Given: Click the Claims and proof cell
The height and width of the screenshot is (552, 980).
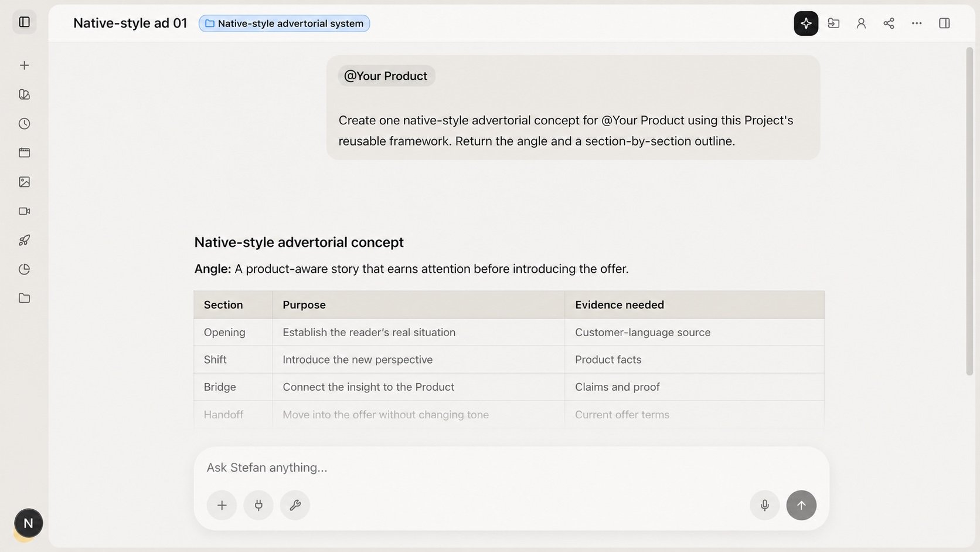Looking at the screenshot, I should 695,387.
